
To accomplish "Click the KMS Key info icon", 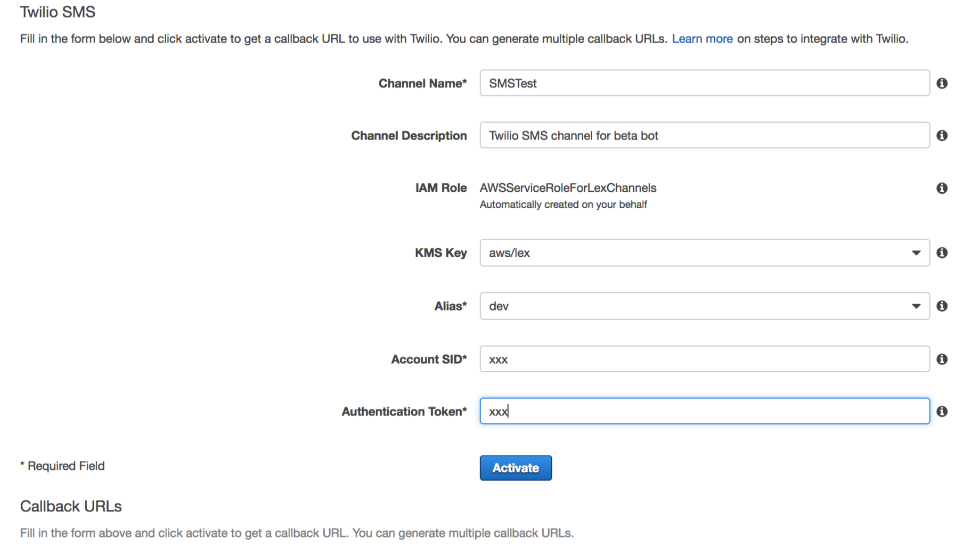I will coord(942,252).
